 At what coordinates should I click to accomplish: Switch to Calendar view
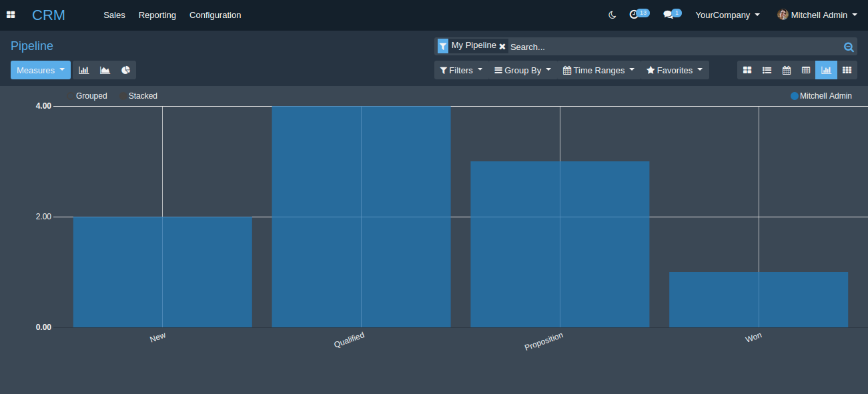(787, 70)
